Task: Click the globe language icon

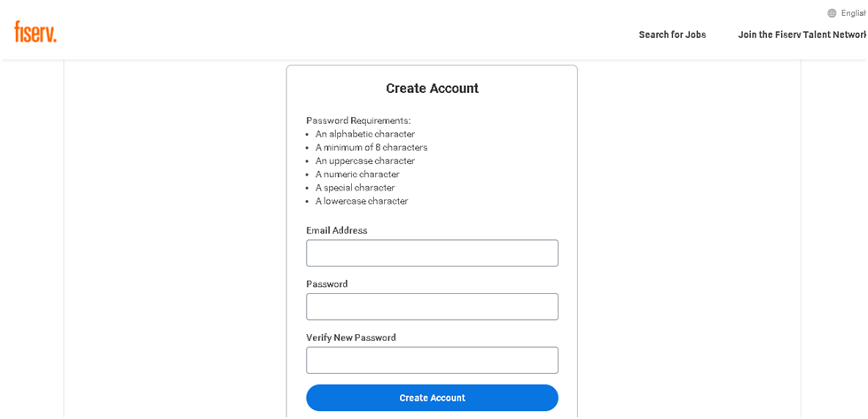Action: pos(832,13)
